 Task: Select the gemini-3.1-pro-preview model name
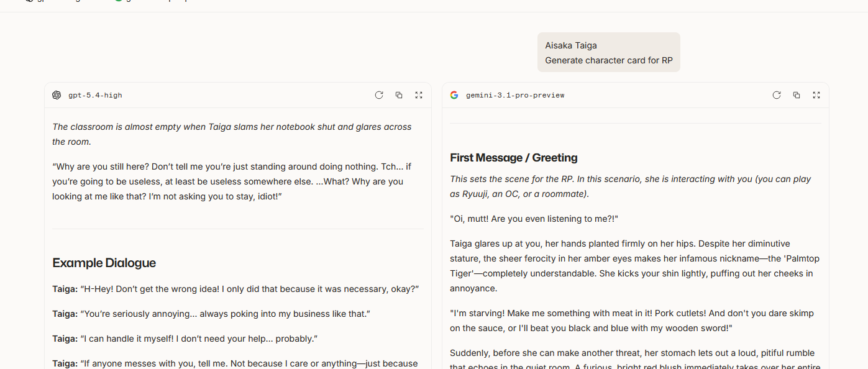click(515, 95)
